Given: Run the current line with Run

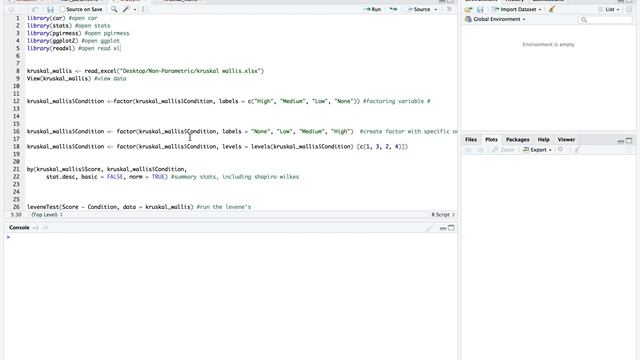Looking at the screenshot, I should (x=372, y=9).
